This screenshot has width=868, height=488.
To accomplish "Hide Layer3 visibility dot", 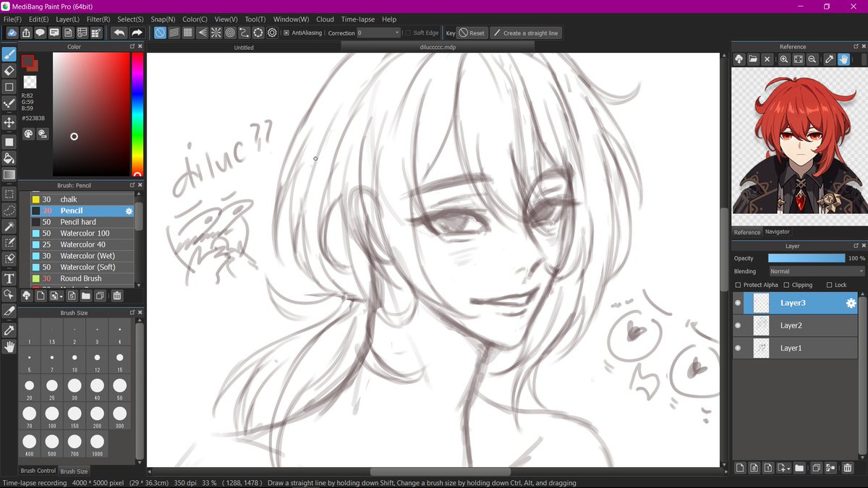I will pos(738,303).
